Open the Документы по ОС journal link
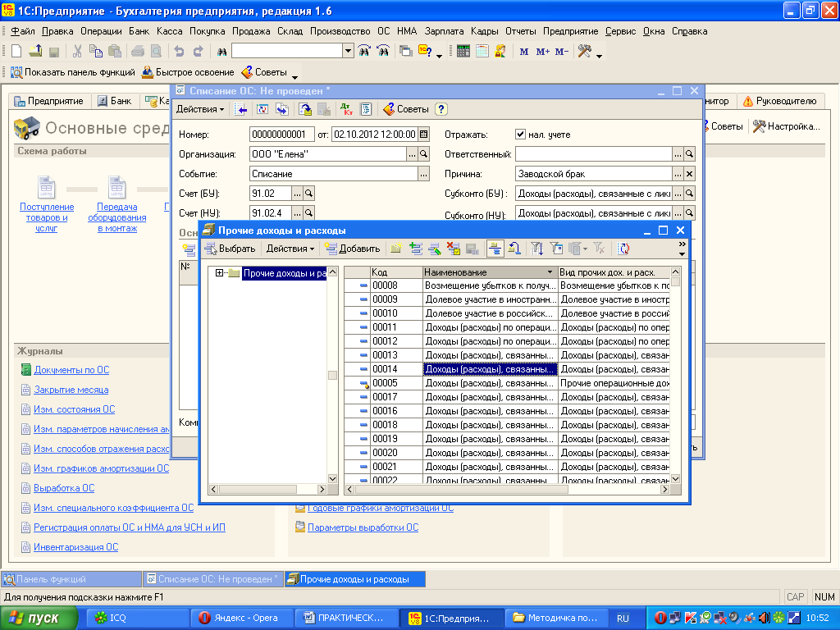Image resolution: width=840 pixels, height=630 pixels. [x=71, y=370]
